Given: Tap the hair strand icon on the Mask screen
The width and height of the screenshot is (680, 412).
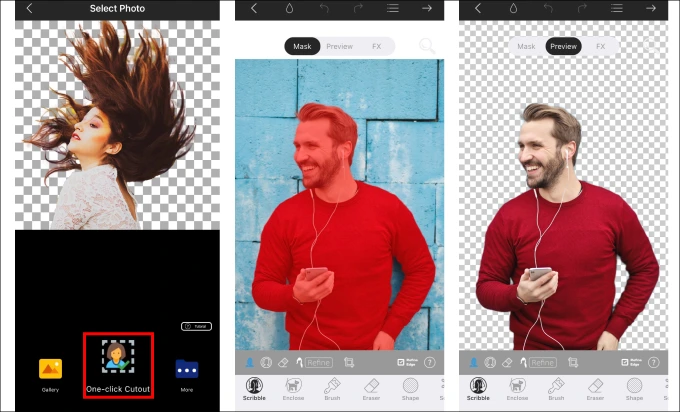Looking at the screenshot, I should (x=299, y=363).
